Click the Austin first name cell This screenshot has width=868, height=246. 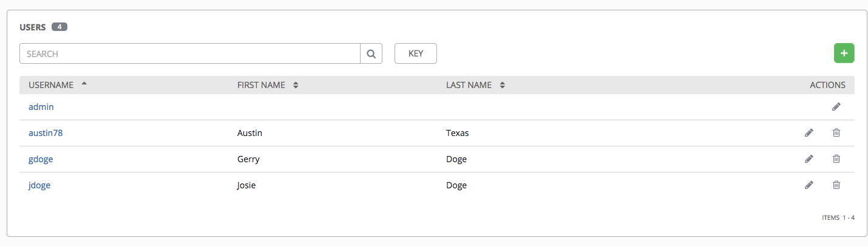pos(249,133)
